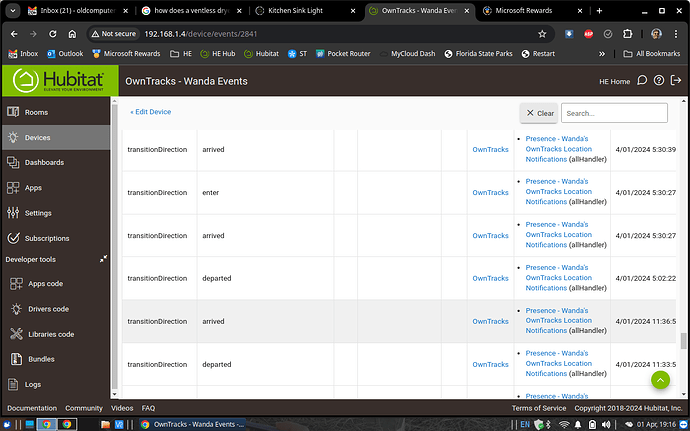Open the tab search dropdown arrow

(12, 11)
